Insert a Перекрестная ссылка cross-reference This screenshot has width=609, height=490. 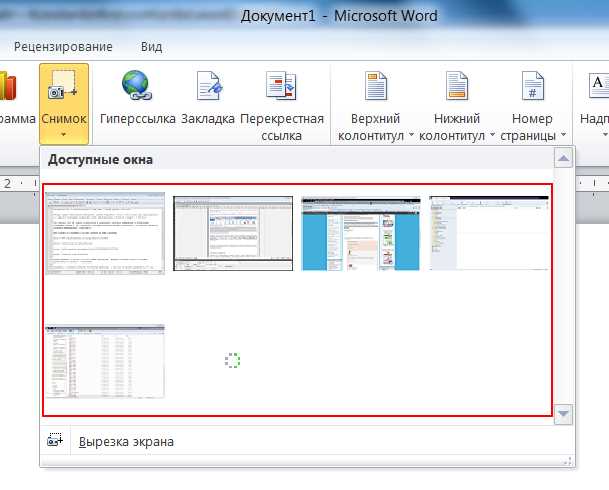[x=282, y=105]
